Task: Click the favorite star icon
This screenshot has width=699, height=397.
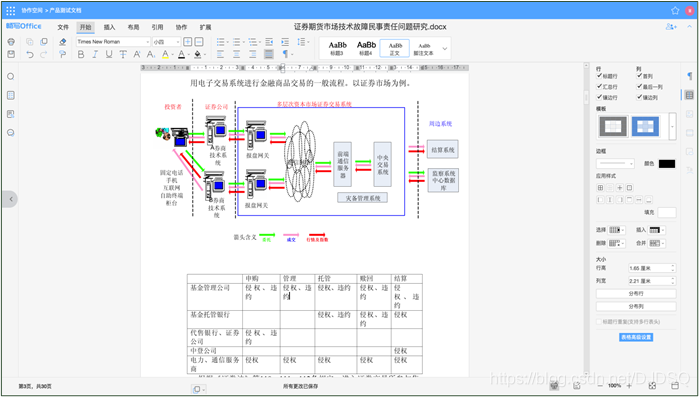Action: pyautogui.click(x=675, y=10)
